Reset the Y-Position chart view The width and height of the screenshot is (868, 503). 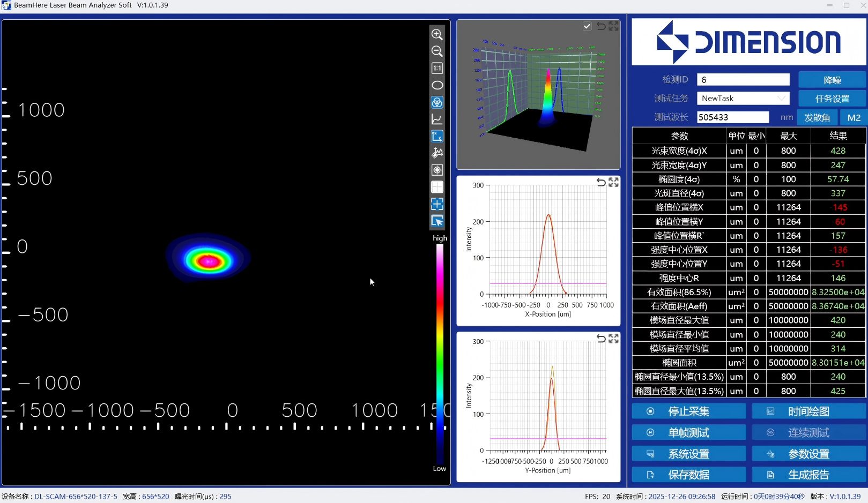[601, 339]
